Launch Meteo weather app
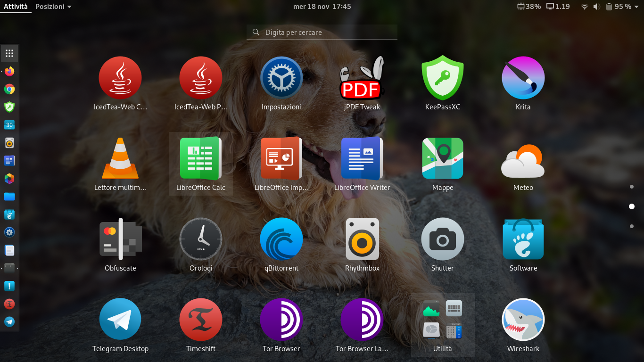Screen dimensions: 644x362 click(523, 160)
